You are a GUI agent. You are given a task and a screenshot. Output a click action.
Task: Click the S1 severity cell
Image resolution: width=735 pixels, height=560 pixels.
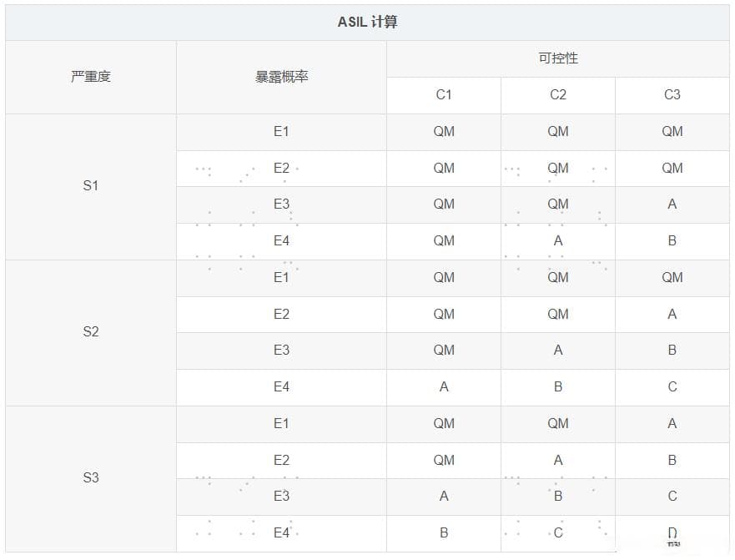[x=91, y=186]
